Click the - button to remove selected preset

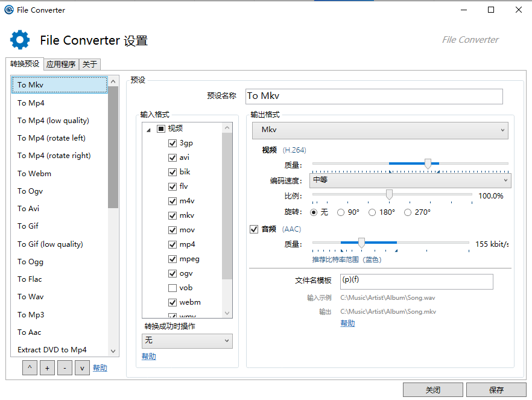[65, 367]
